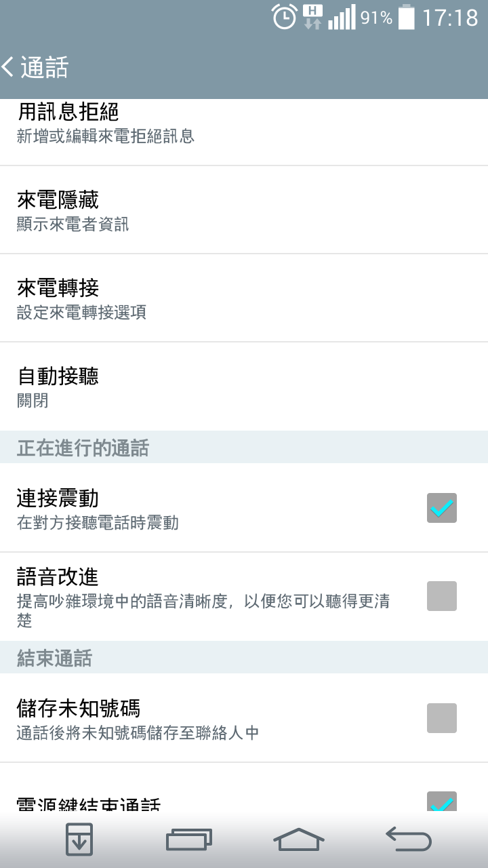The image size is (488, 868).
Task: Open the 自動接聽 option showing 關閉
Action: coord(244,387)
